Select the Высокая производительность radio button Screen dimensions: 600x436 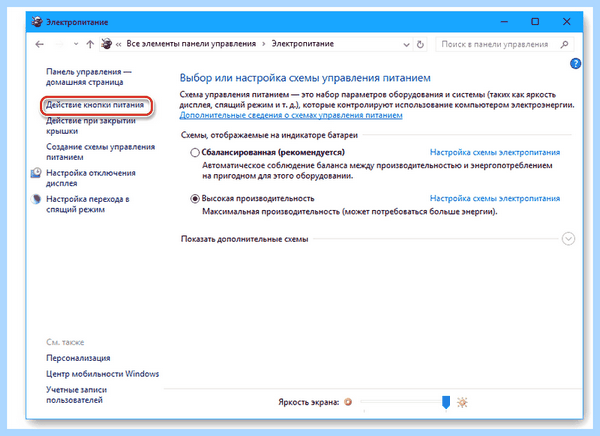(x=195, y=199)
